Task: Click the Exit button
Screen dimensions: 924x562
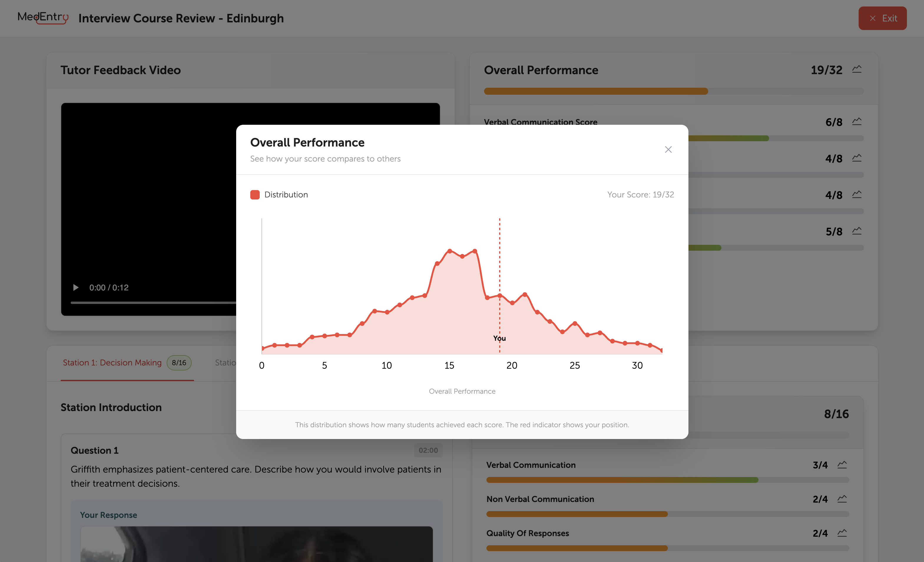Action: pyautogui.click(x=882, y=18)
